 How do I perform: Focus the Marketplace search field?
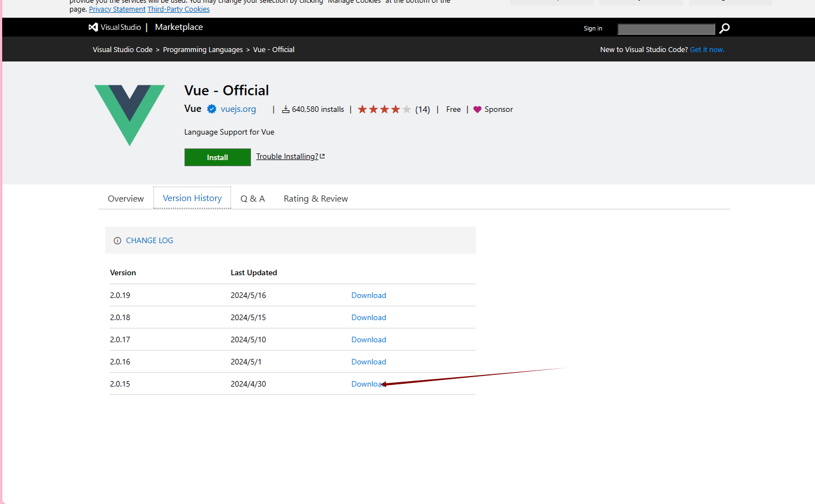coord(667,29)
